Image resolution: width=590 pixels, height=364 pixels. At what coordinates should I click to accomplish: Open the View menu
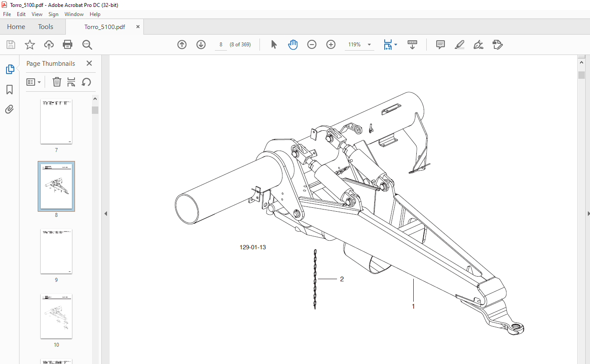coord(37,14)
